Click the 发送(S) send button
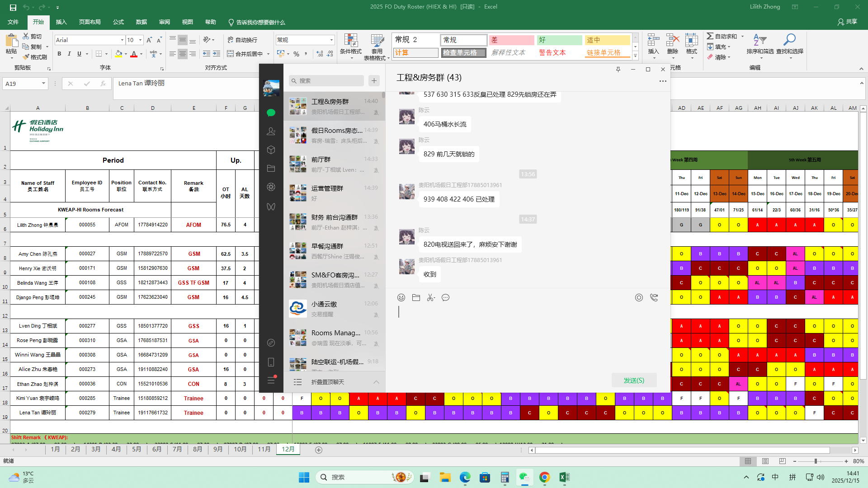868x488 pixels. (x=634, y=380)
